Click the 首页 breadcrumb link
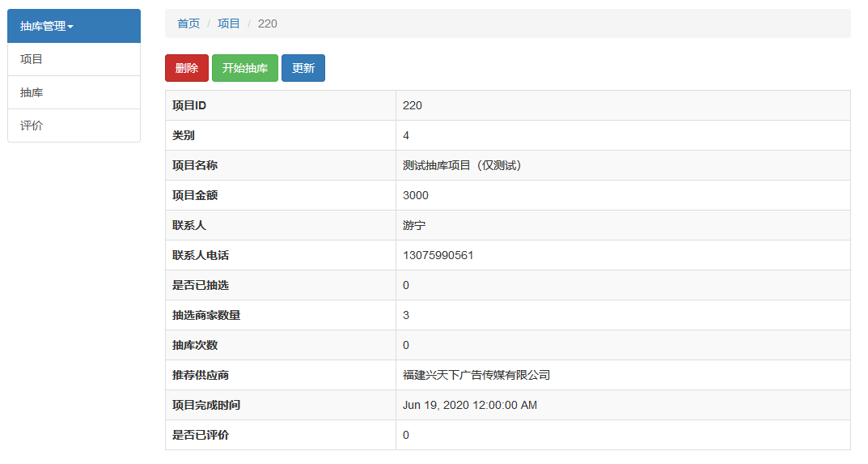The height and width of the screenshot is (464, 868). point(188,23)
